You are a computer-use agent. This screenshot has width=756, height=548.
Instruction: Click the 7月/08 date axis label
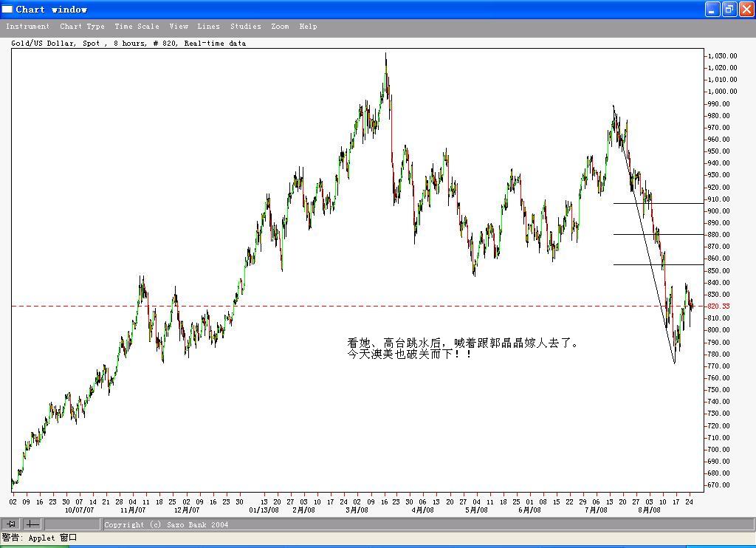tap(596, 510)
